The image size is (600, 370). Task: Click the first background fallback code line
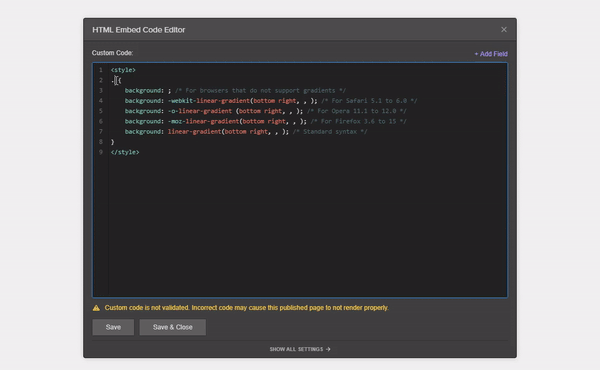point(235,91)
